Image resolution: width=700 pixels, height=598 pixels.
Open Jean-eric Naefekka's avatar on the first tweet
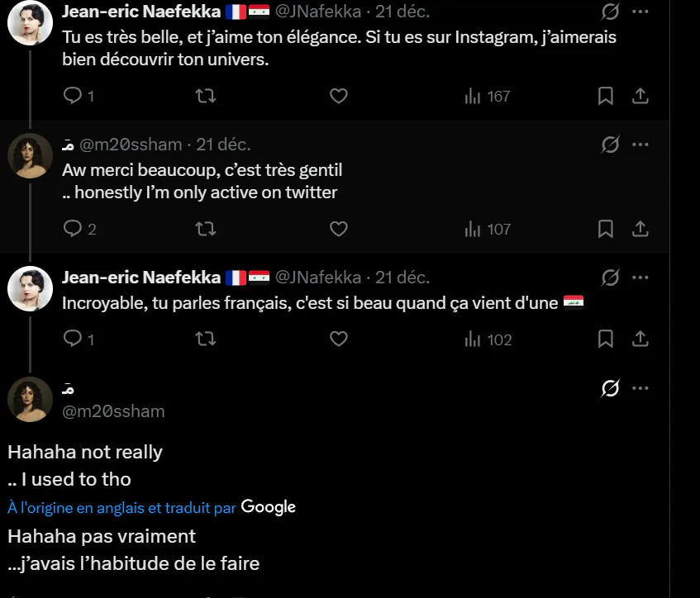pyautogui.click(x=30, y=23)
